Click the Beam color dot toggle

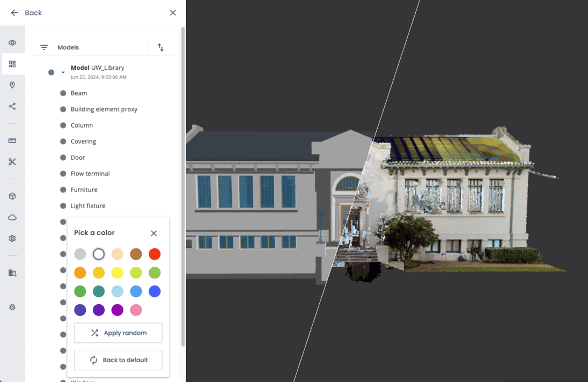click(x=63, y=93)
